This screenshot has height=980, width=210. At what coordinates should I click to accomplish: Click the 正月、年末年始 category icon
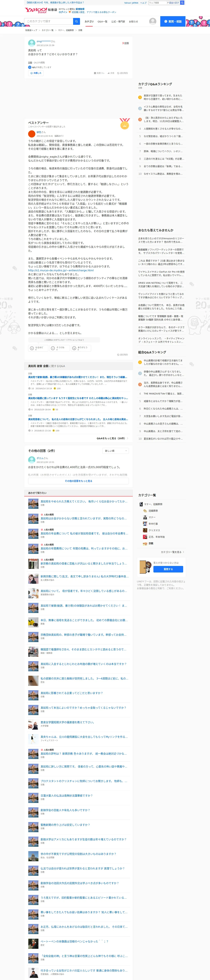[145, 537]
